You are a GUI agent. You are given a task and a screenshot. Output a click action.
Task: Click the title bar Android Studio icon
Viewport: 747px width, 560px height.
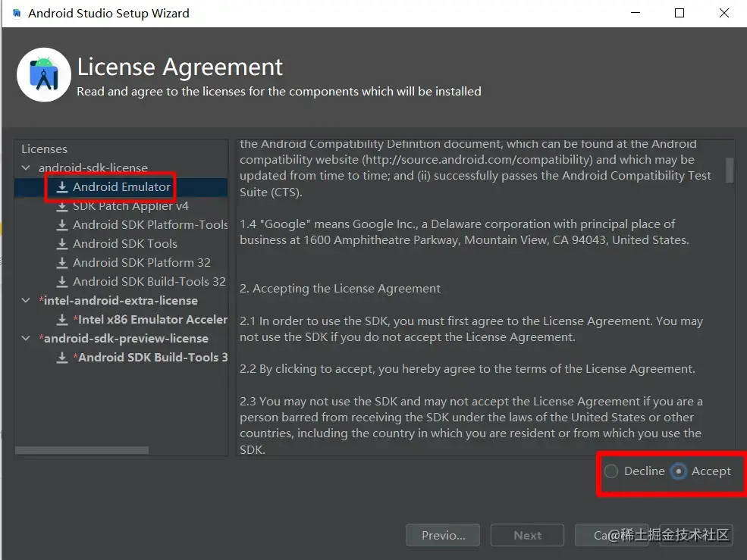pyautogui.click(x=17, y=14)
